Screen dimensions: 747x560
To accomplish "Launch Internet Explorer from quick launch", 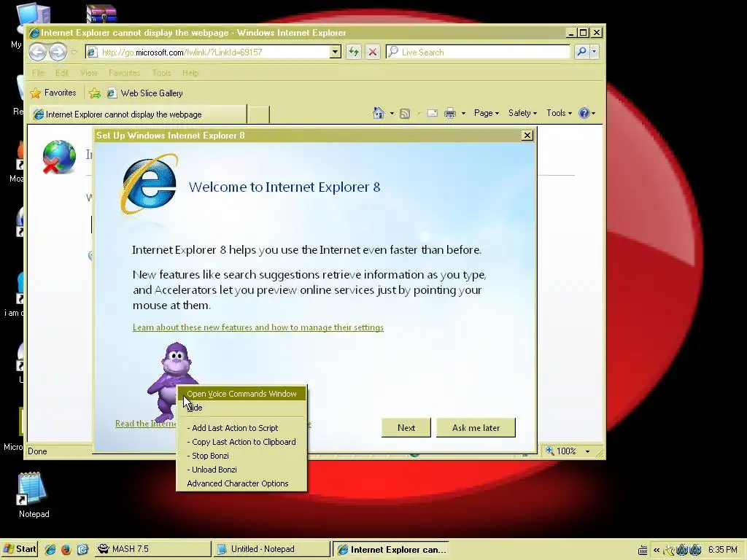I will pos(50,549).
